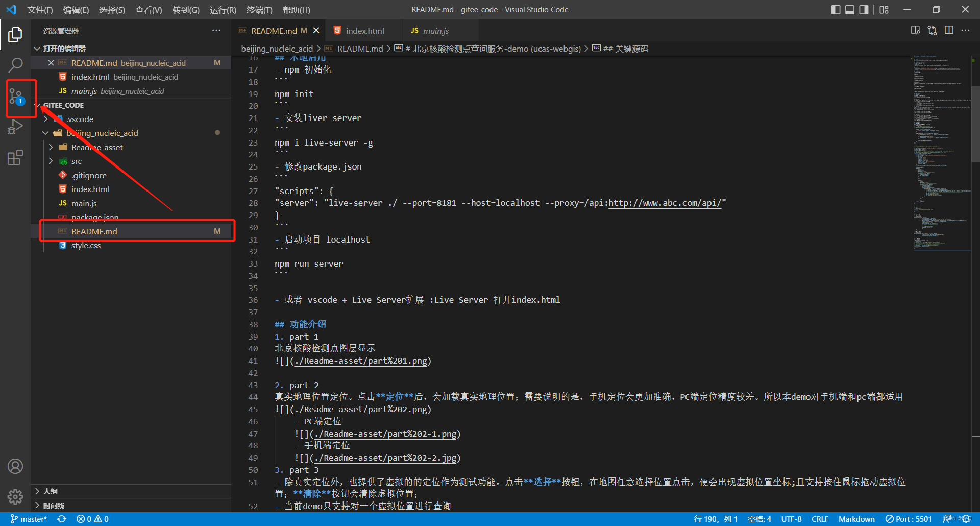Change indentation via 空格: 4 status item
The image size is (980, 526).
coord(759,519)
